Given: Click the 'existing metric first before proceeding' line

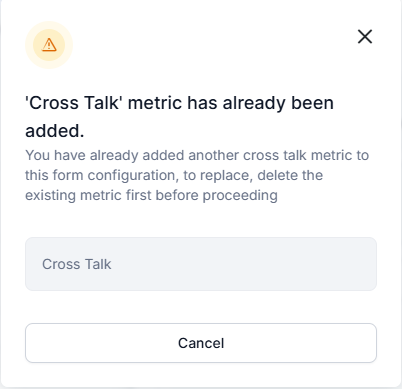Looking at the screenshot, I should 151,196.
